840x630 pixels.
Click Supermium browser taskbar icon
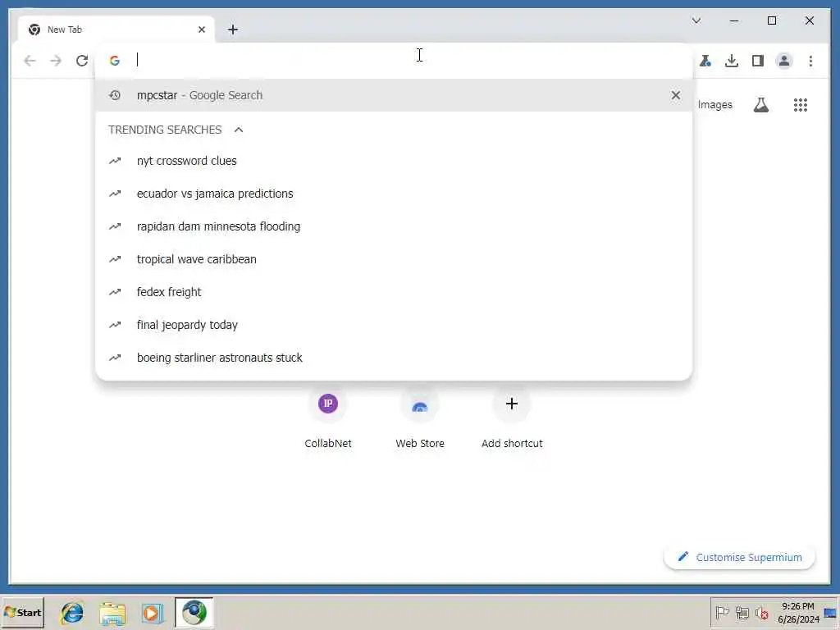click(194, 612)
